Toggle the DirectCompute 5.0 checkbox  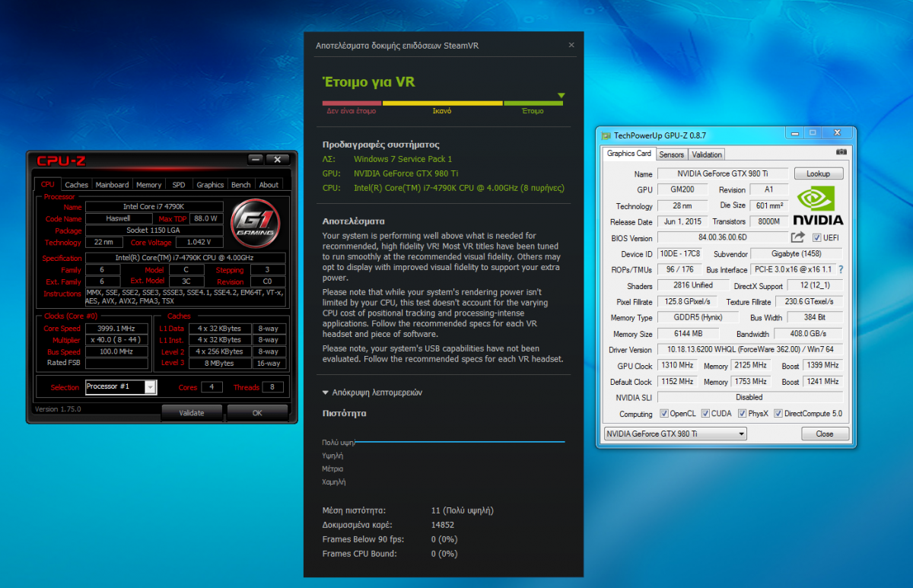[778, 414]
